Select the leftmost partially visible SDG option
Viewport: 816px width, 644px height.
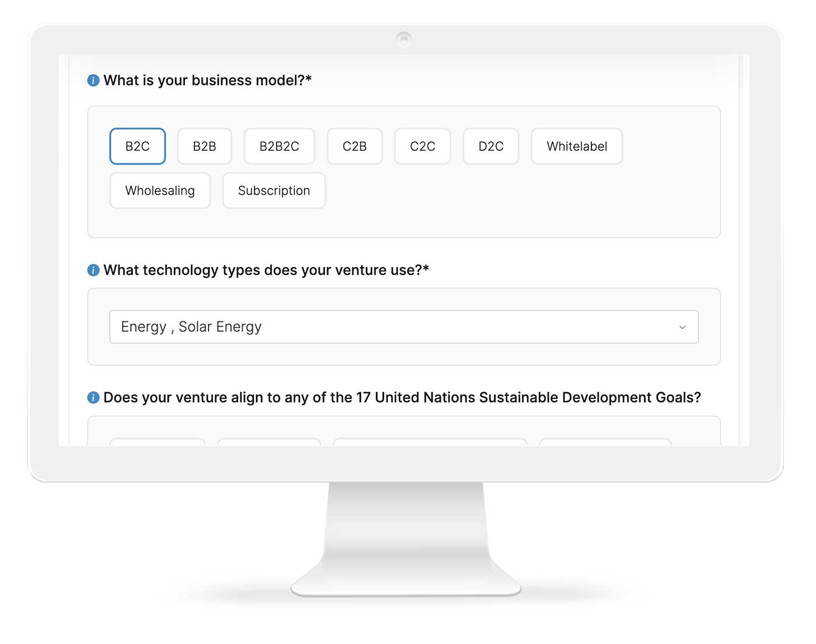point(158,442)
